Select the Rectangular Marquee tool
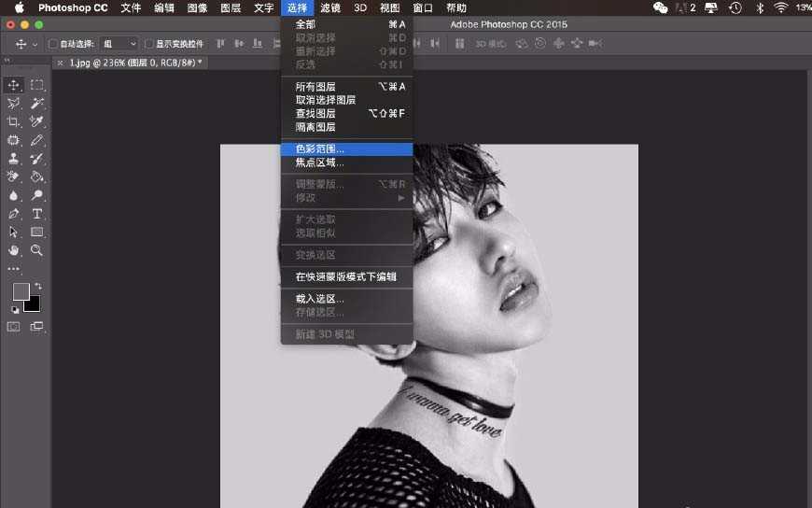812x508 pixels. coord(37,85)
